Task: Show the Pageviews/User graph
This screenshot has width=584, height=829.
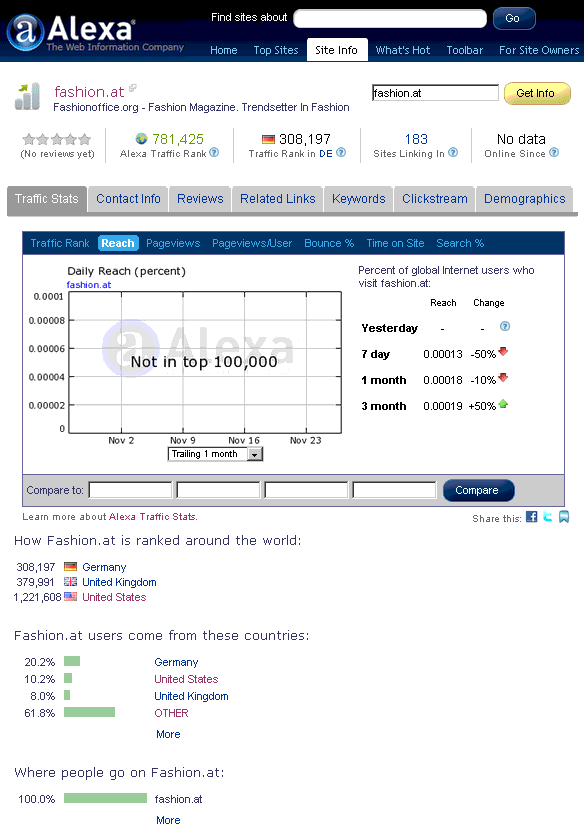Action: 252,243
